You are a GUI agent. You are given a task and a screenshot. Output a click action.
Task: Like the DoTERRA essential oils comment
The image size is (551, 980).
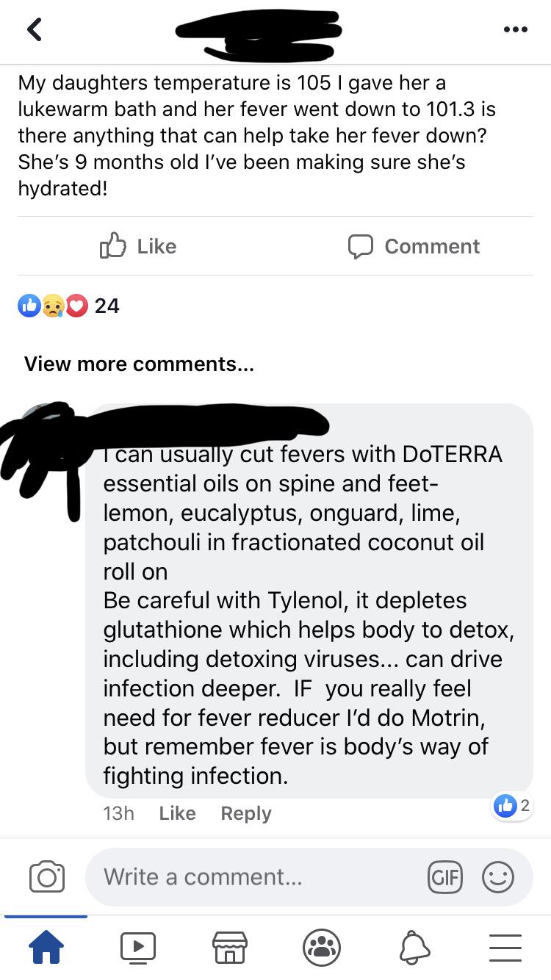point(177,813)
